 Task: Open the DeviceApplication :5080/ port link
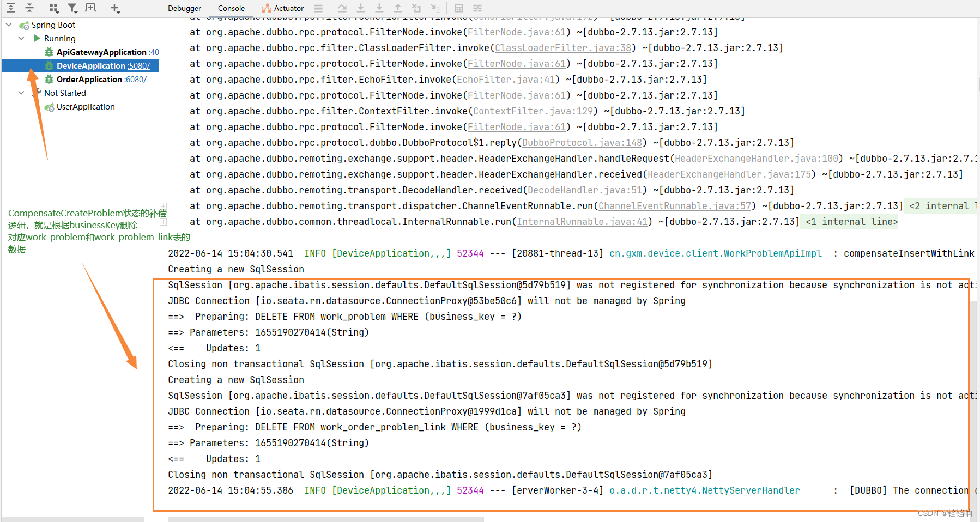point(138,65)
